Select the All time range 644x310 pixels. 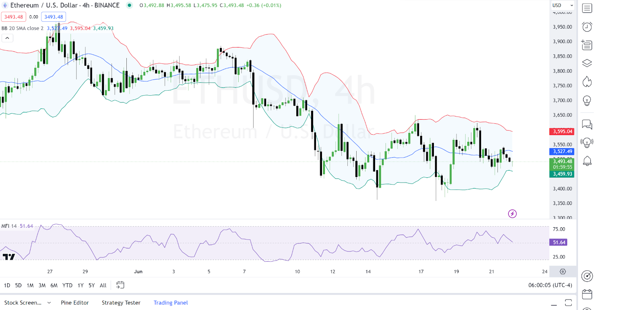[103, 285]
